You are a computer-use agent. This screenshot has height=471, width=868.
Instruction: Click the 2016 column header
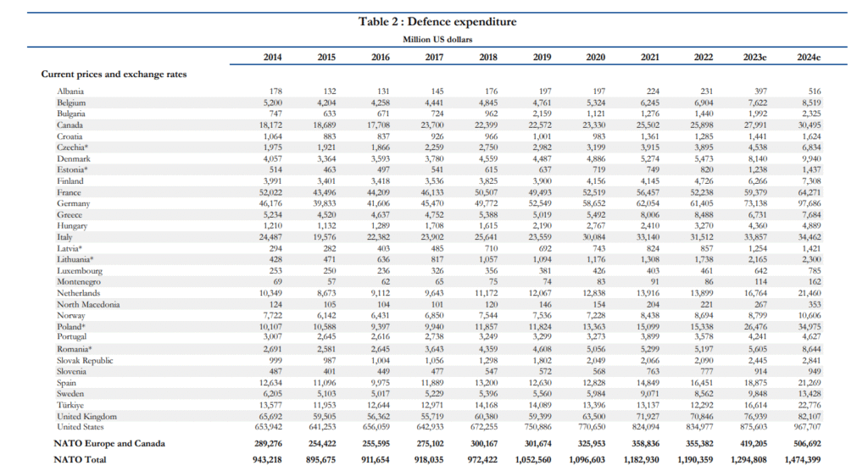point(381,57)
